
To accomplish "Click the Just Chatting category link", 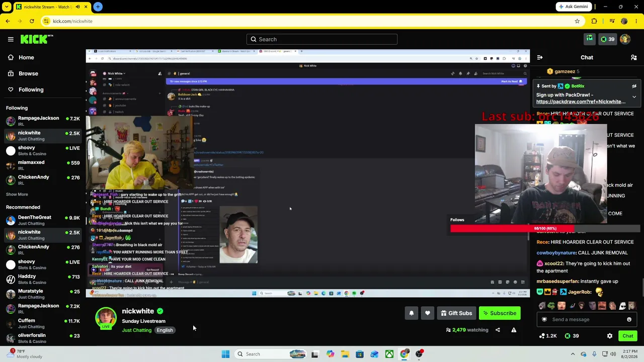I will [x=137, y=330].
